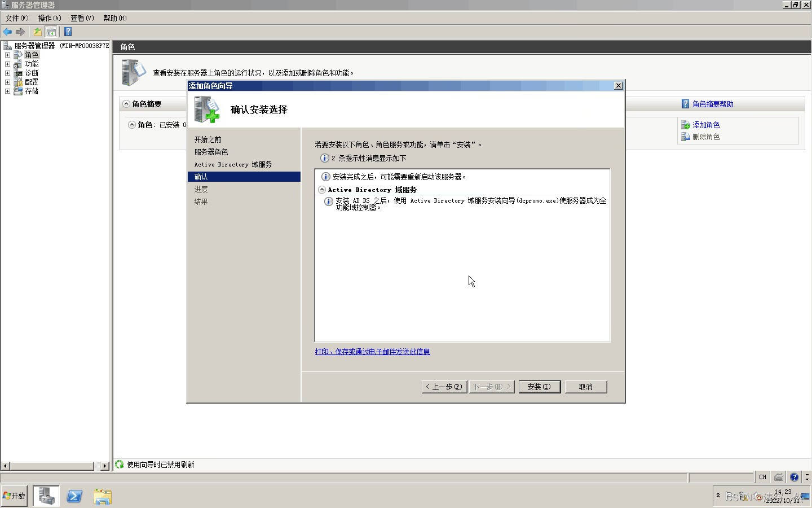The image size is (812, 508).
Task: Click the blue Help toolbar icon
Action: (x=68, y=32)
